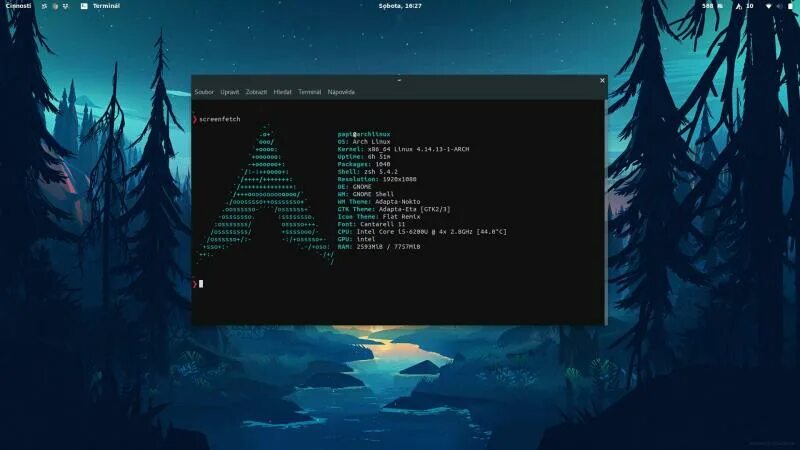Open the Terminál app menu in top bar

(106, 6)
